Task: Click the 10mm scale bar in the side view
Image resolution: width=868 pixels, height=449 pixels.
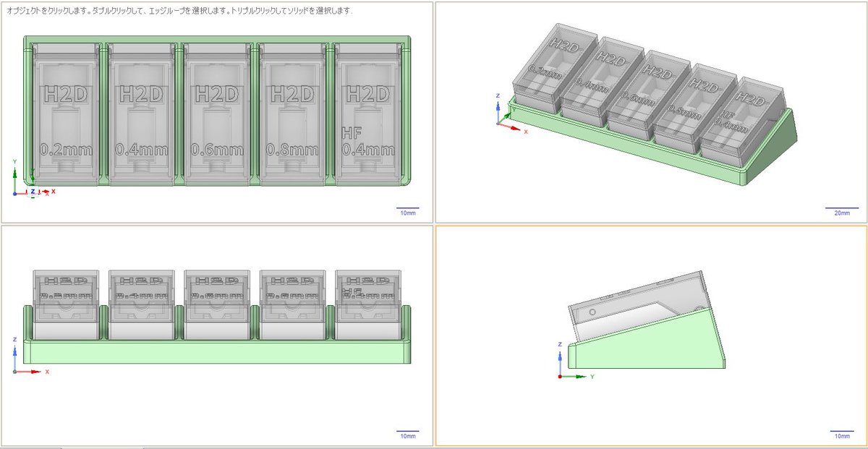Action: click(x=842, y=434)
